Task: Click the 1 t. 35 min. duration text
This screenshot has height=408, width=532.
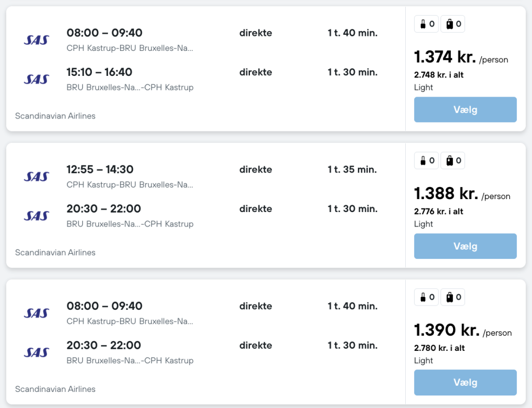Action: 352,169
